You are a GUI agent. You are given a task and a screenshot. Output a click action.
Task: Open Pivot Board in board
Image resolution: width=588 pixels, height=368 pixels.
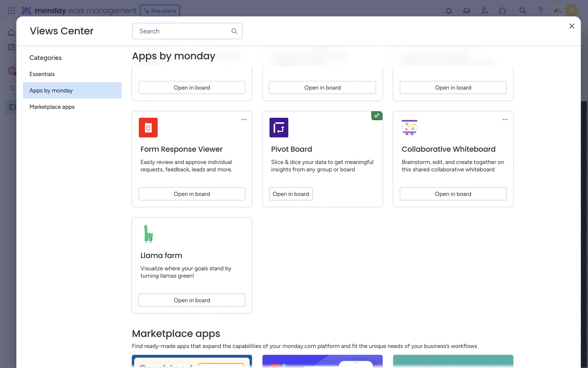tap(291, 194)
